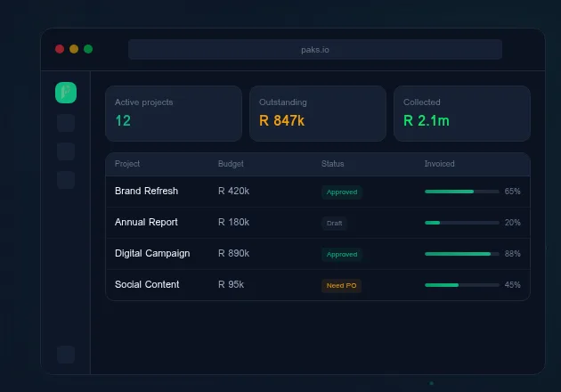Click the 20% invoiced value

(512, 223)
